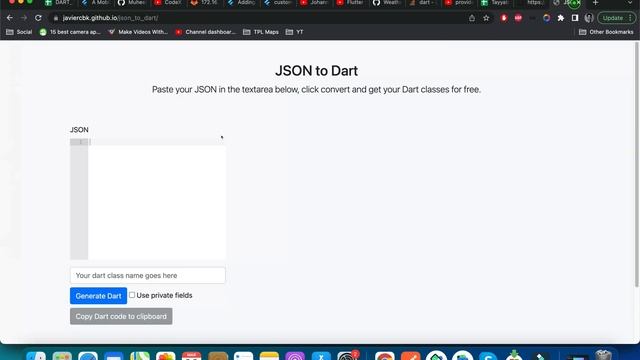Screen dimensions: 640x360
Task: Click the JSON label above the editor
Action: 79,130
